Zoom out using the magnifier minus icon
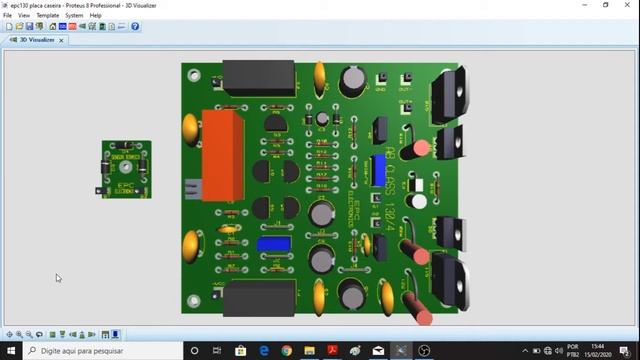640x360 pixels. tap(29, 335)
